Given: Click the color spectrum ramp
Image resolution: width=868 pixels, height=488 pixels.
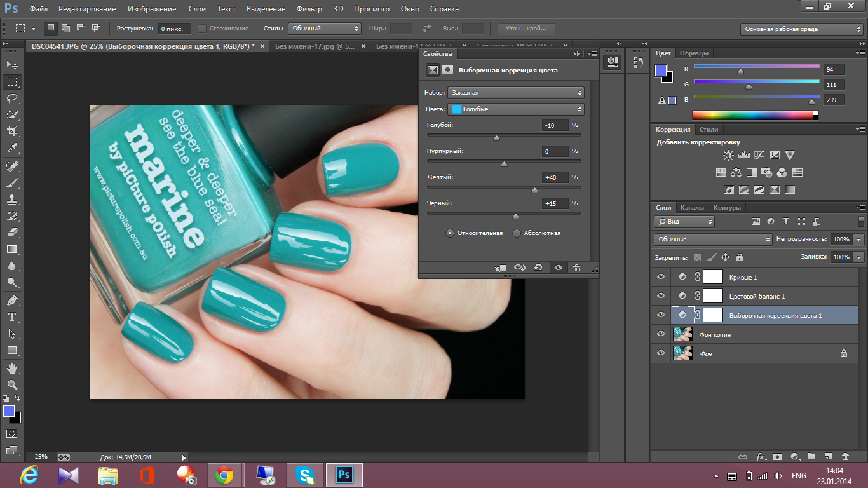Looking at the screenshot, I should click(753, 115).
